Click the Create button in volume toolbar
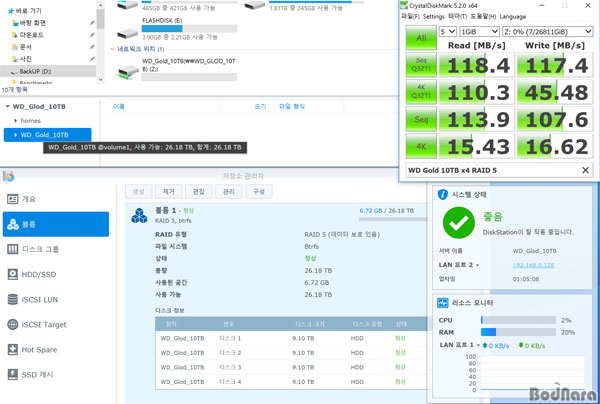Image resolution: width=600 pixels, height=404 pixels. click(139, 192)
